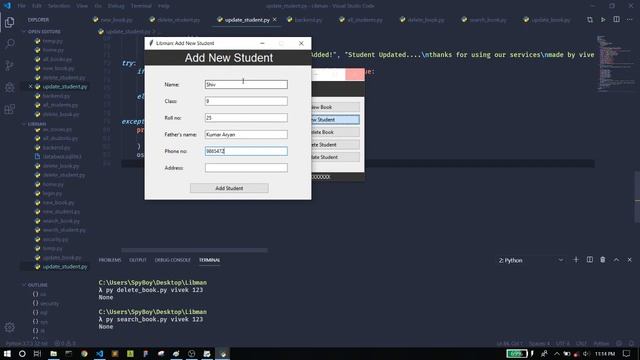Click the Add Student button
The height and width of the screenshot is (360, 640).
click(x=229, y=188)
